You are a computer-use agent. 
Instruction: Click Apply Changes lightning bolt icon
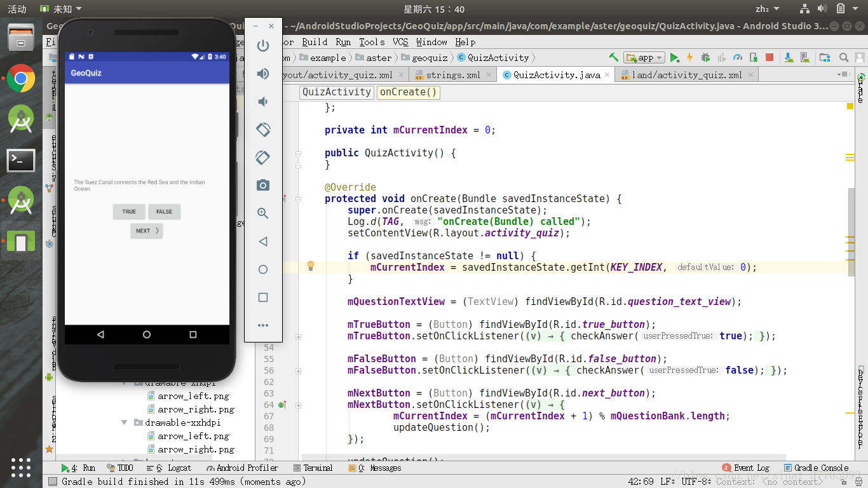click(689, 57)
